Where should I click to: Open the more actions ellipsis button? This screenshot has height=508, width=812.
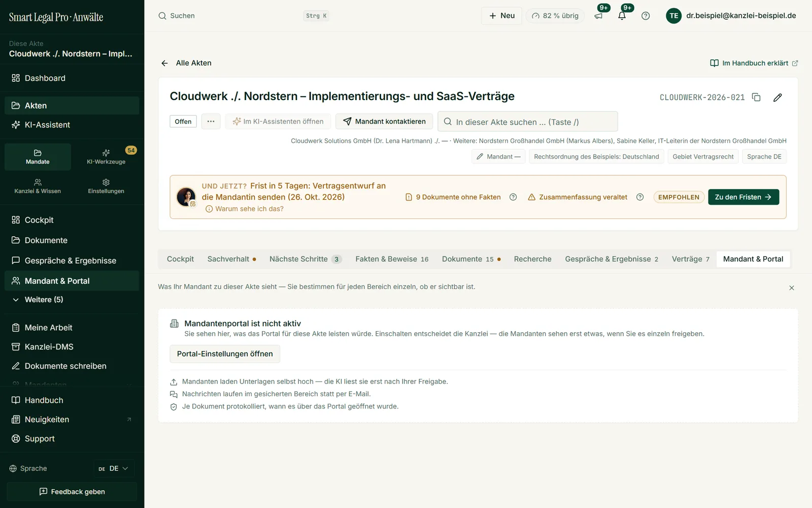(211, 121)
